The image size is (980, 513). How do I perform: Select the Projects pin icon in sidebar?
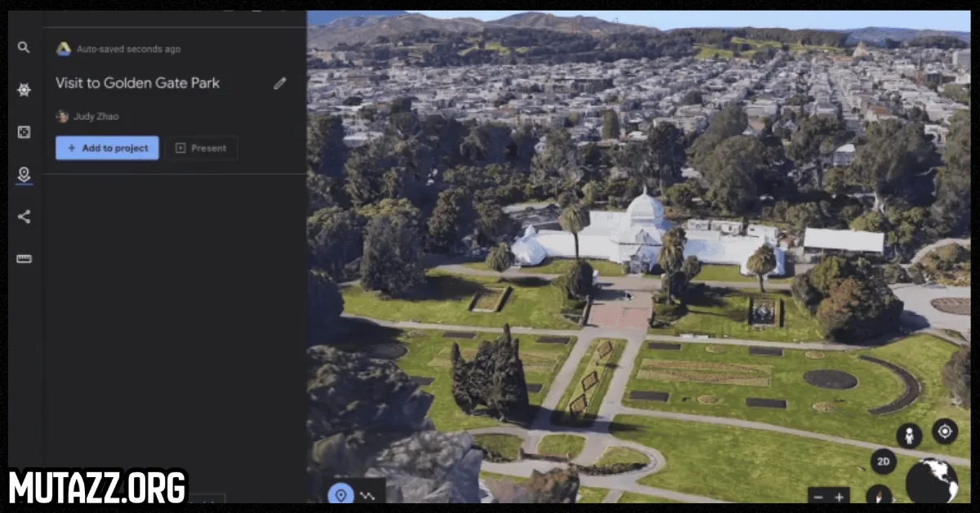[24, 174]
